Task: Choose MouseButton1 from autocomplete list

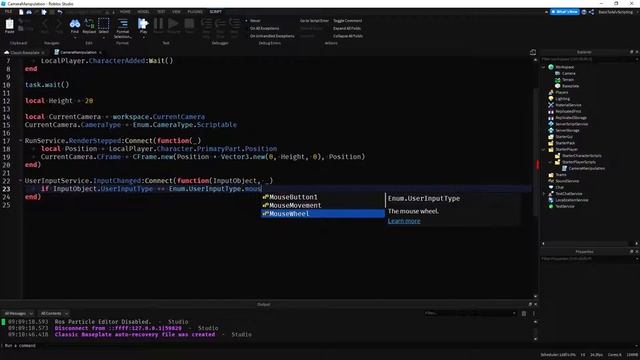Action: 323,197
